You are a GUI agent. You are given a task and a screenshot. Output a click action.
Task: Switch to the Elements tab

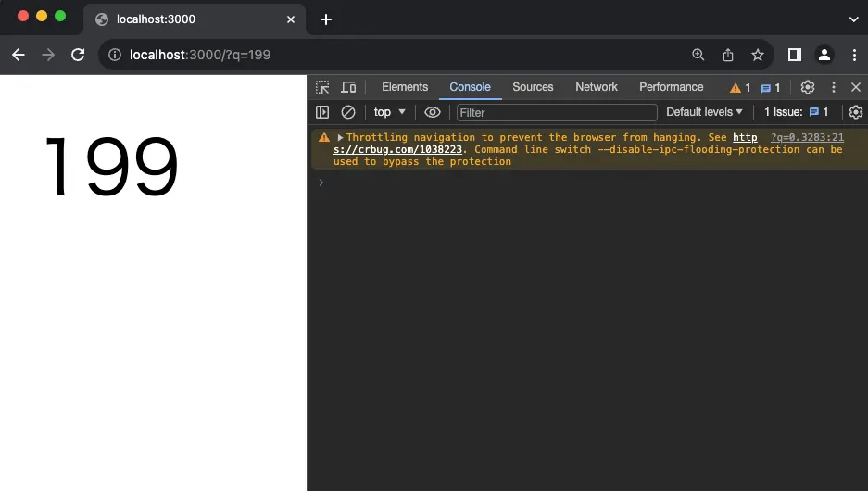pos(405,87)
